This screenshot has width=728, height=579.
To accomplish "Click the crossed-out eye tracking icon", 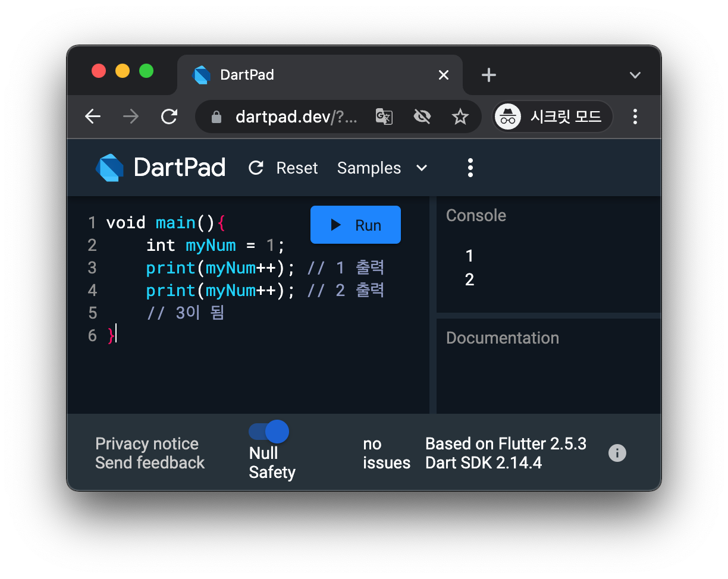I will tap(422, 117).
